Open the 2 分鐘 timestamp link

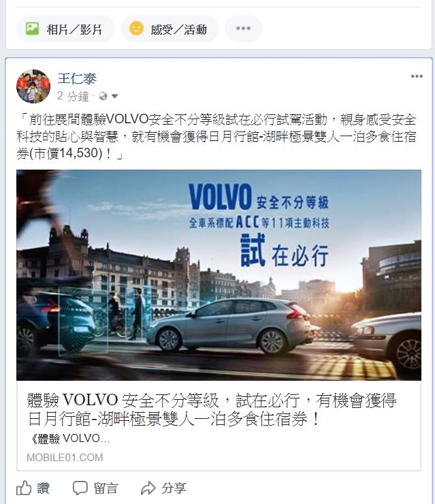click(x=73, y=96)
